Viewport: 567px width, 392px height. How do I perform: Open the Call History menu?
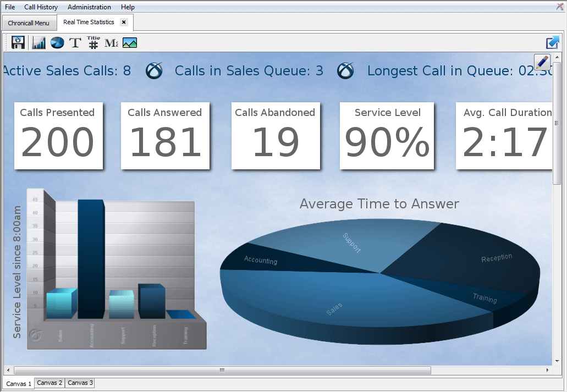click(x=41, y=7)
